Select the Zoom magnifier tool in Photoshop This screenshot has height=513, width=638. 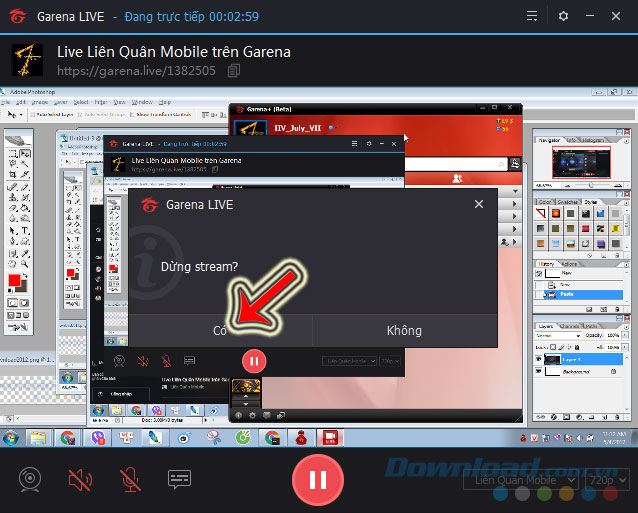tap(25, 264)
